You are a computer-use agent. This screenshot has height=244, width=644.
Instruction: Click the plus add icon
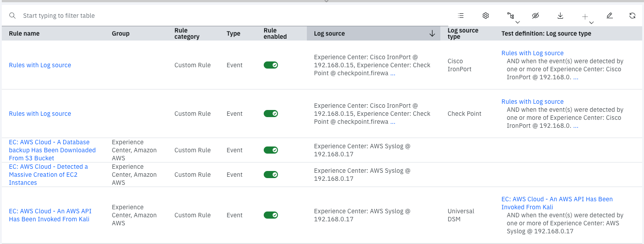click(585, 16)
